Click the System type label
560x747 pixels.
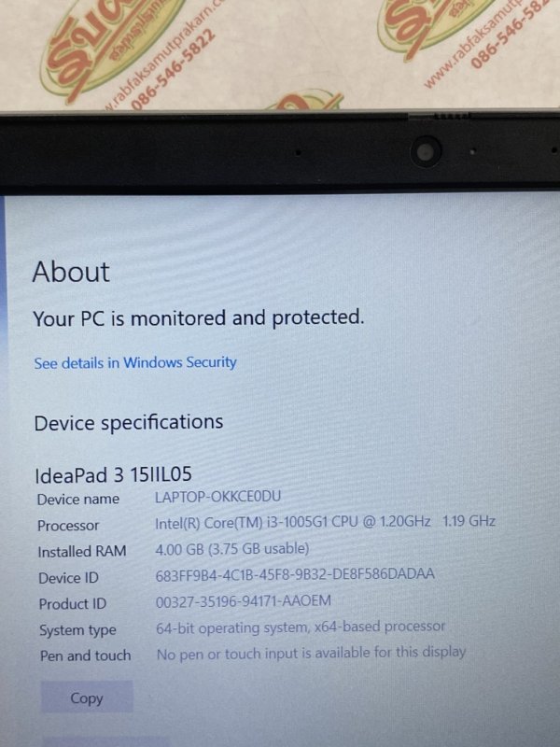pyautogui.click(x=77, y=630)
